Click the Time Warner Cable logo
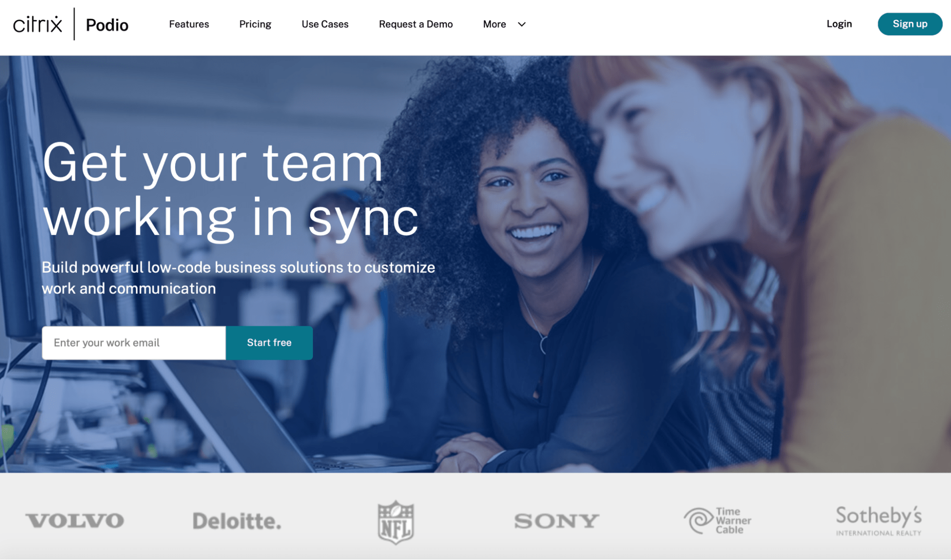951x560 pixels. pyautogui.click(x=717, y=521)
